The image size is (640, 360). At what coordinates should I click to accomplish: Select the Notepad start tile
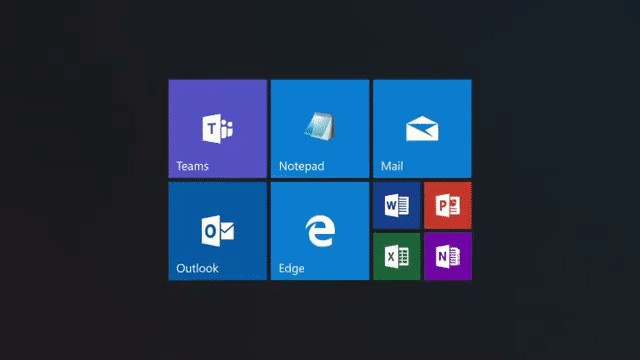pyautogui.click(x=320, y=129)
